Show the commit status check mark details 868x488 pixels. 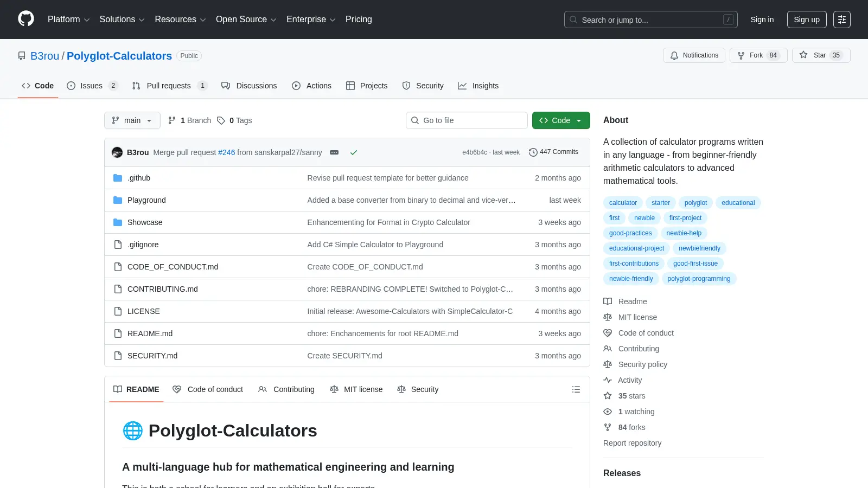click(354, 152)
